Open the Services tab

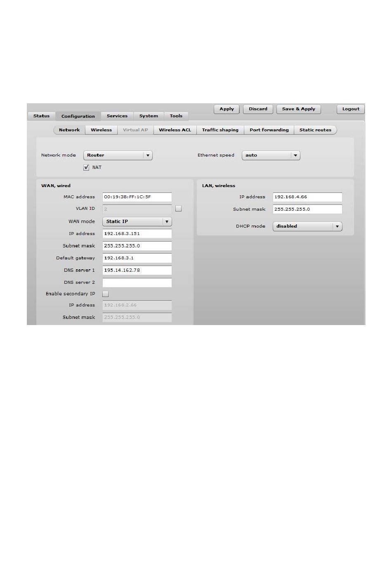pyautogui.click(x=117, y=116)
